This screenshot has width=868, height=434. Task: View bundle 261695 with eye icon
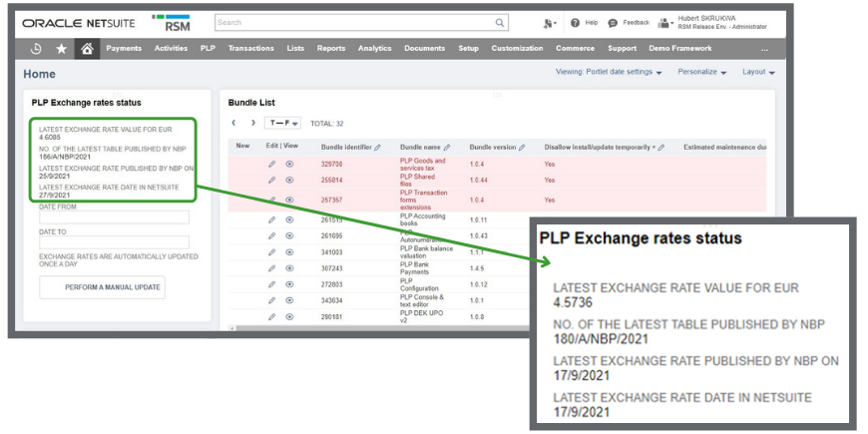tap(289, 235)
